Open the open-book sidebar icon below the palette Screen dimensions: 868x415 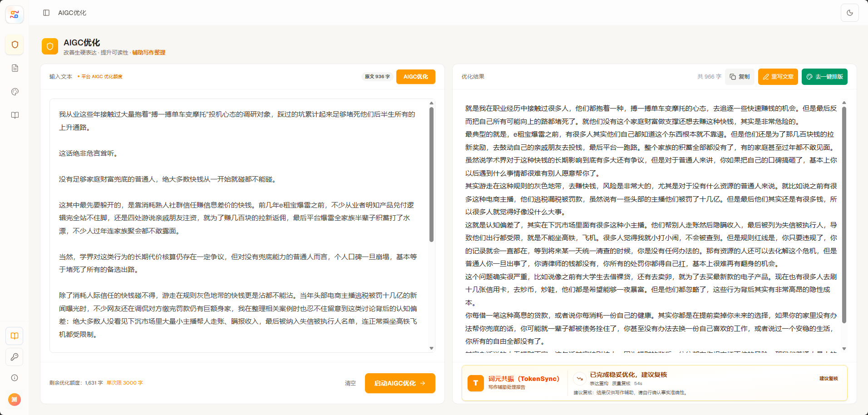[x=15, y=115]
